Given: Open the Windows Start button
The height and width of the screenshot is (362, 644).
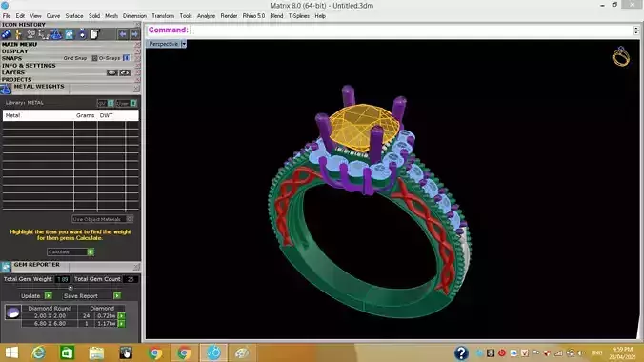Looking at the screenshot, I should (12, 353).
